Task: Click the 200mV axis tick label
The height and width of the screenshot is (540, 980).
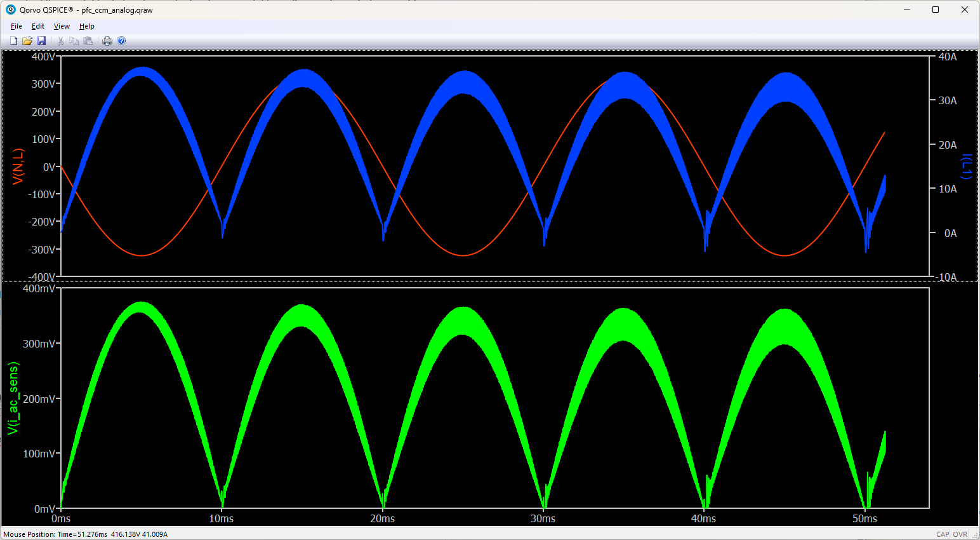Action: click(39, 399)
